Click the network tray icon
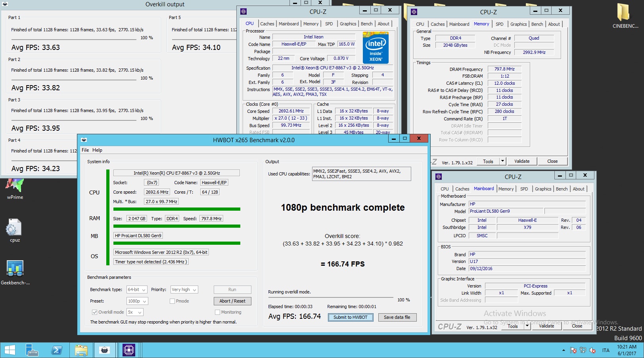 click(x=583, y=350)
